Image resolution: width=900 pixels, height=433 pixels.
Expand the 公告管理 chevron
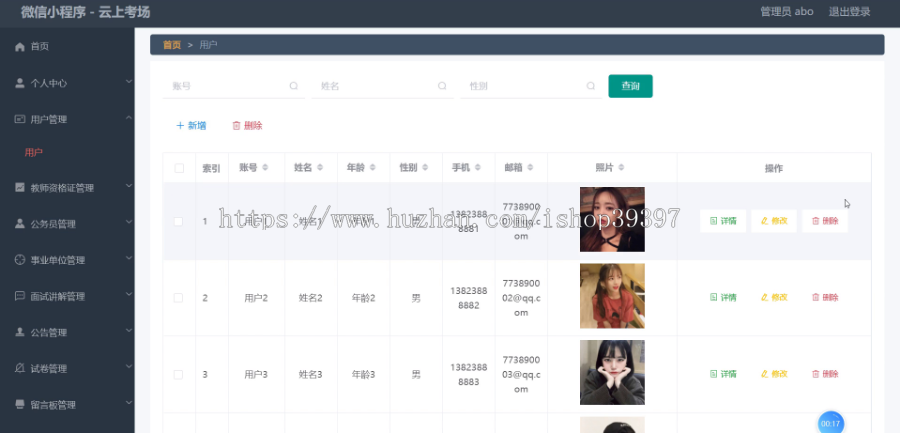pyautogui.click(x=129, y=331)
